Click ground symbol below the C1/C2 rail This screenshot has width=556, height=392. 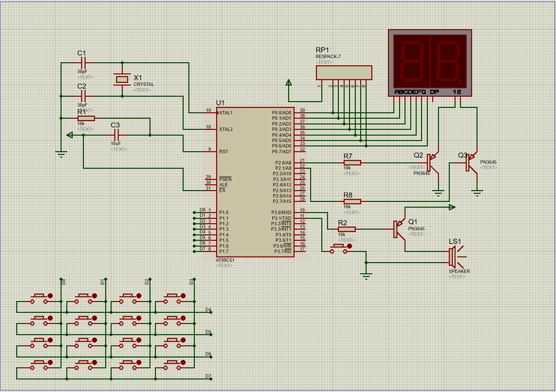tap(61, 154)
